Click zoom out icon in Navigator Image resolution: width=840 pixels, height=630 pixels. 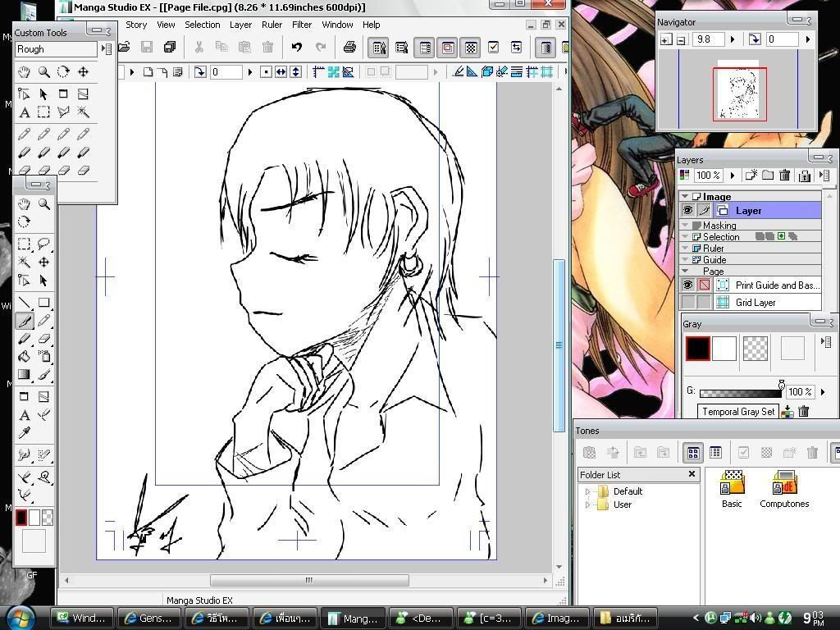click(681, 39)
